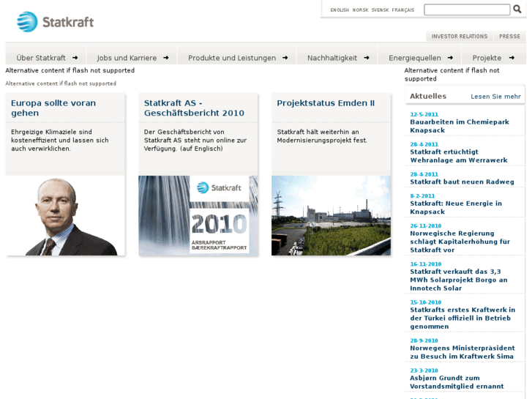The image size is (532, 399).
Task: Open 'Europa sollte voran gehen' headline
Action: [53, 108]
